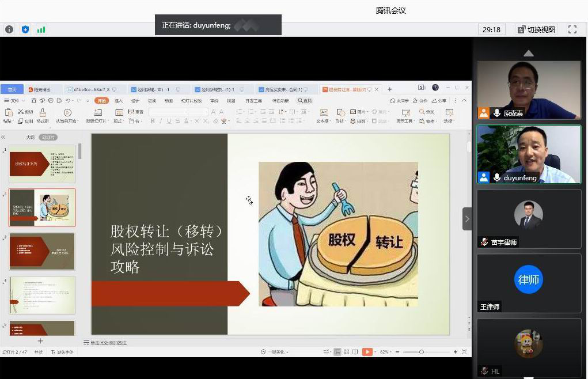Click the meeting info icon

coord(9,29)
